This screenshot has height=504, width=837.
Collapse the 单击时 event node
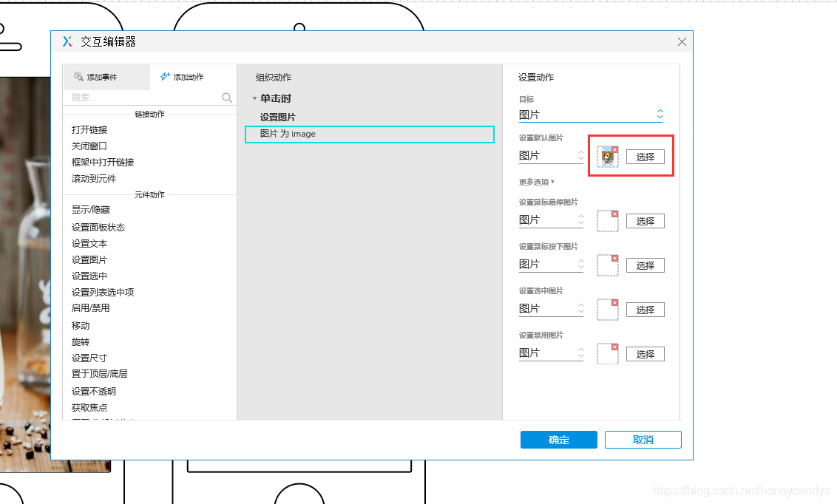[x=254, y=99]
